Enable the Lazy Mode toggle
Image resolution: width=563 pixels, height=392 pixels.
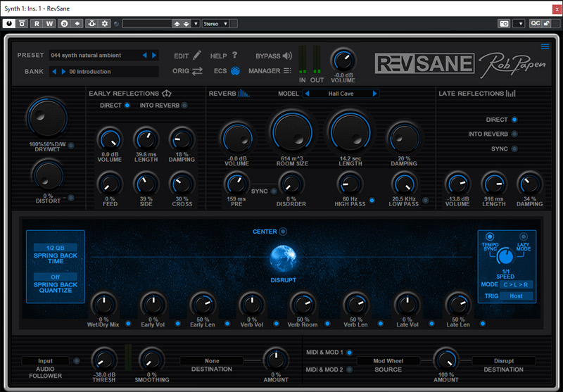[x=523, y=237]
